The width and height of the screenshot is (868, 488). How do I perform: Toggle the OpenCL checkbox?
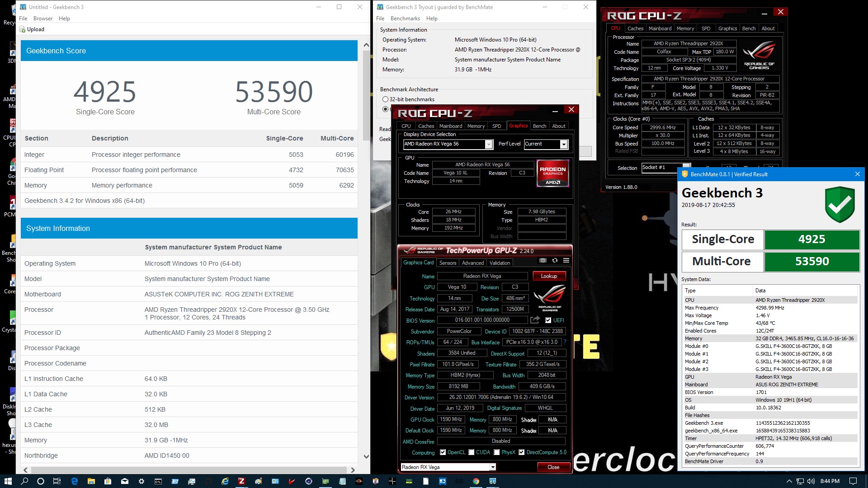pyautogui.click(x=443, y=452)
